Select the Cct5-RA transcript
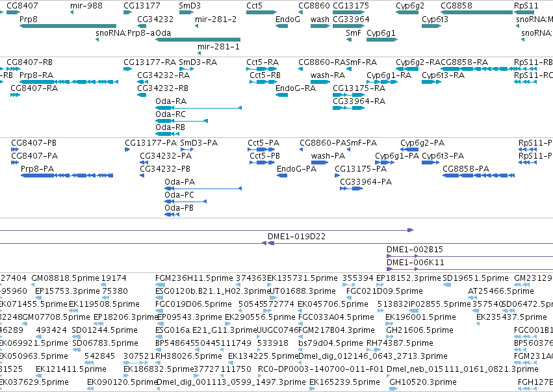553x392 pixels. click(261, 69)
